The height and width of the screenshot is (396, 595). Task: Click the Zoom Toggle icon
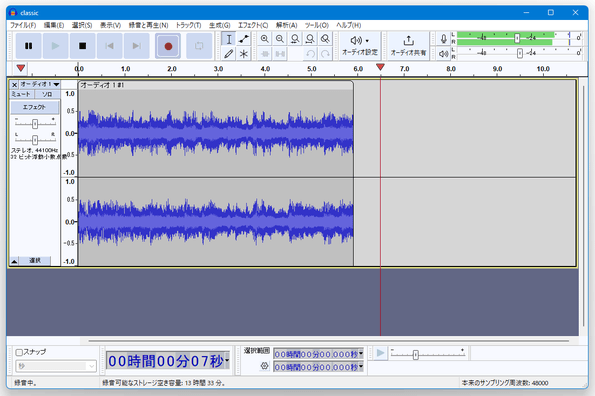pyautogui.click(x=325, y=39)
